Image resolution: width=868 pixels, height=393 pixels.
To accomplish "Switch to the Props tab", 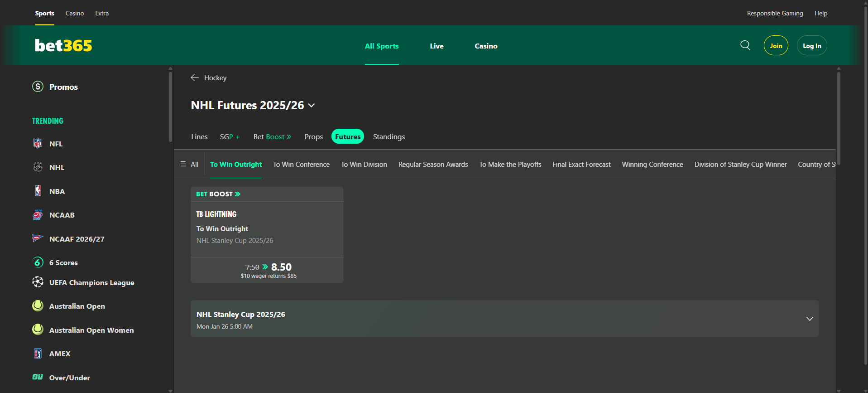I will coord(314,136).
